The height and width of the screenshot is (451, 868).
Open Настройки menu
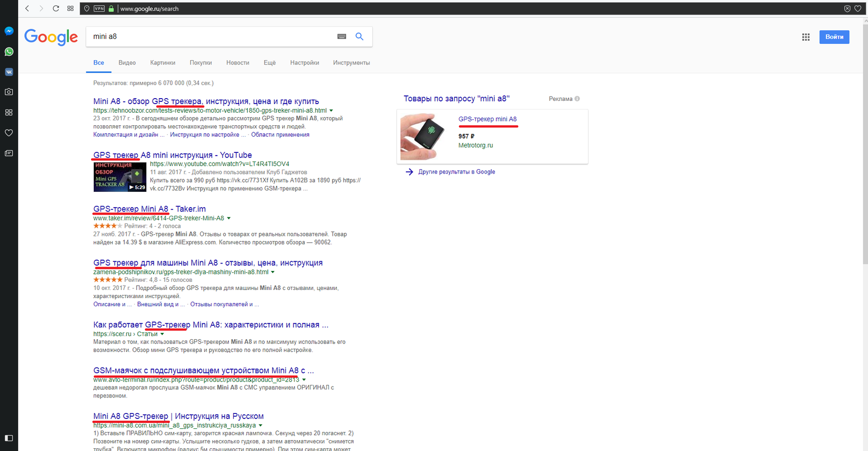(x=304, y=63)
